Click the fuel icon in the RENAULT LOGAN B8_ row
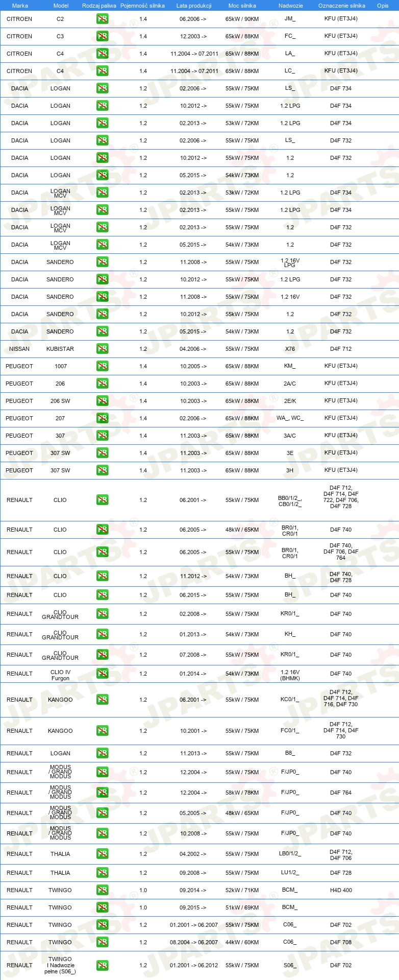The image size is (399, 980). click(x=103, y=753)
